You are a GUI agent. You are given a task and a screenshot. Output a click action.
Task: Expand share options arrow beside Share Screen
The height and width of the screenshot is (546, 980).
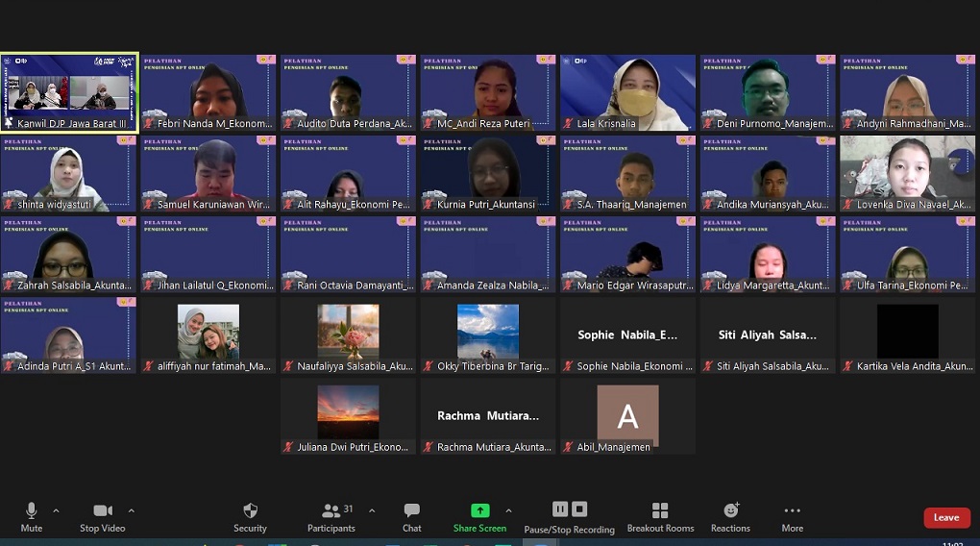tap(508, 510)
